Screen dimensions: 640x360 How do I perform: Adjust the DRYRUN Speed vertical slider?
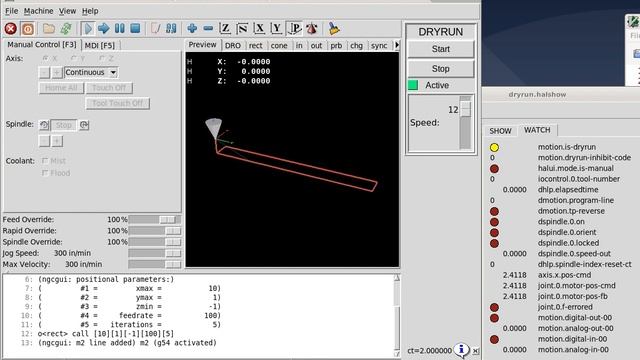click(465, 123)
